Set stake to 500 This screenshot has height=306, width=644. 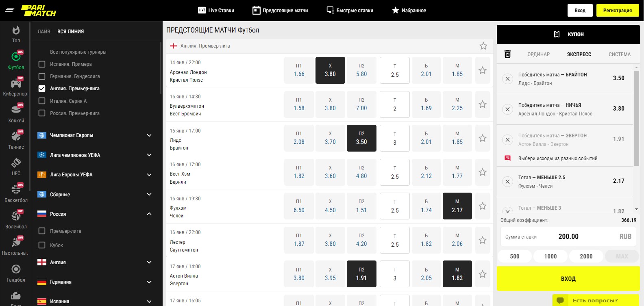515,256
